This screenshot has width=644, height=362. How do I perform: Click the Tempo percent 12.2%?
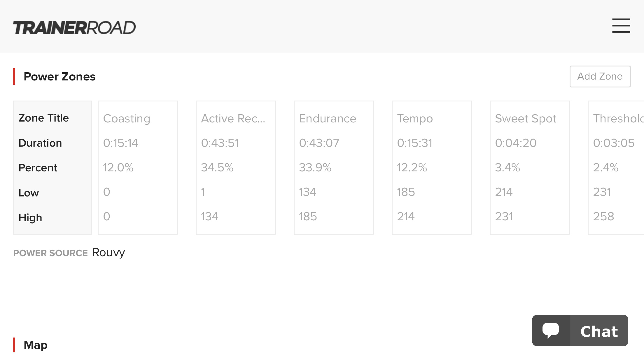point(412,168)
